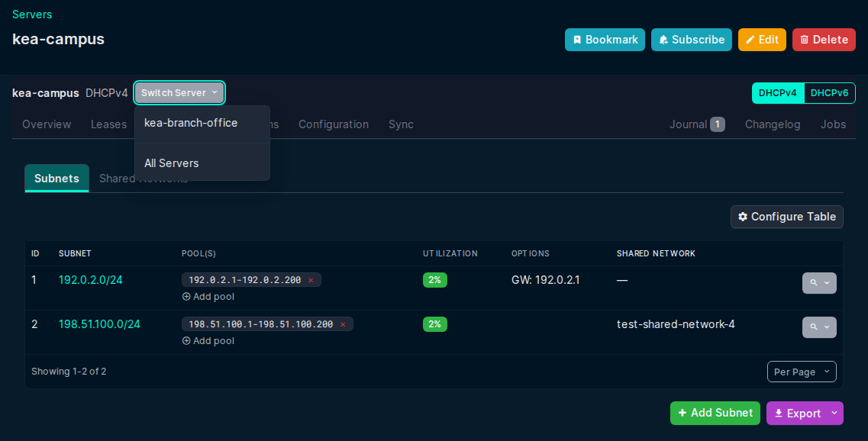Edit the kea-campus server
The height and width of the screenshot is (441, 868).
point(762,40)
